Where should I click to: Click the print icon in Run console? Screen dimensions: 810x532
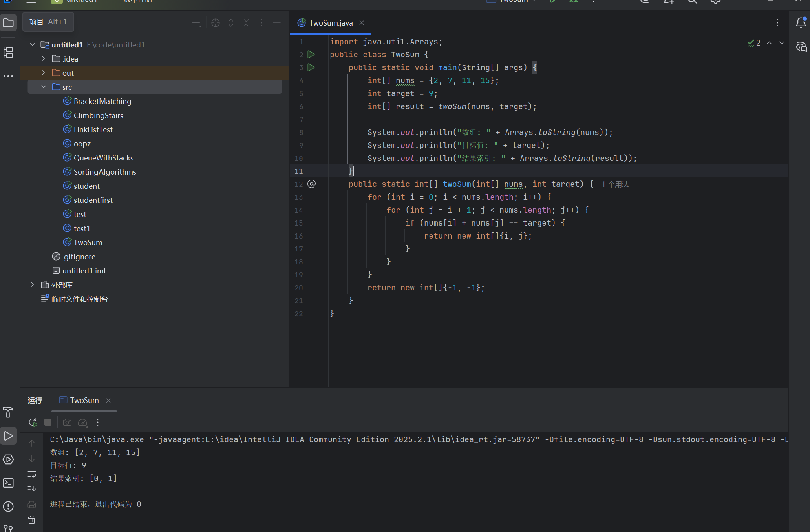click(x=32, y=505)
